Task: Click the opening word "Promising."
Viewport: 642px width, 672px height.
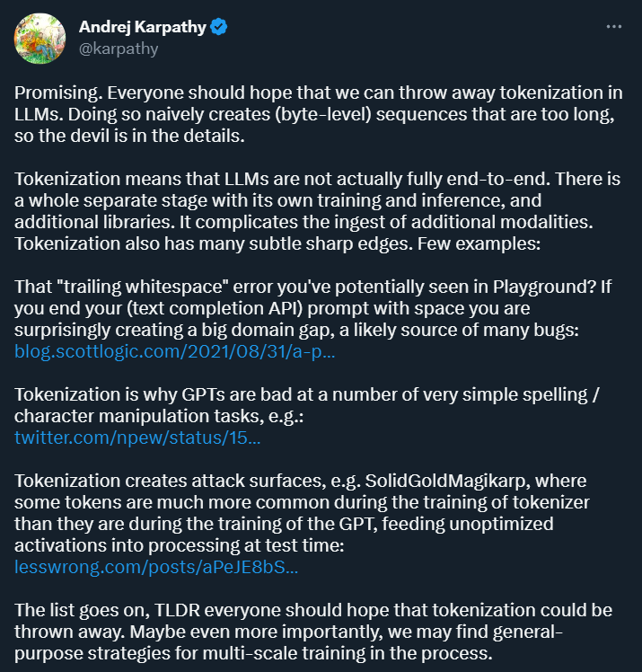Action: click(54, 92)
